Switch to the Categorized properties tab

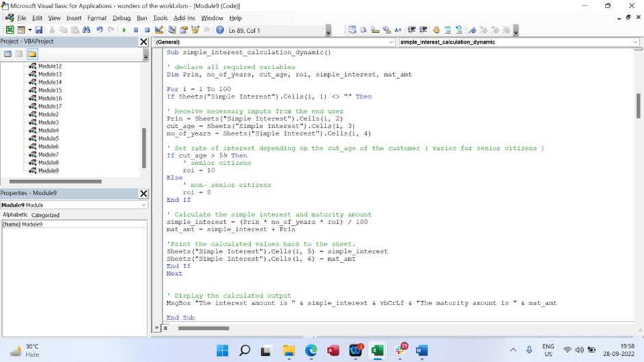tap(45, 215)
